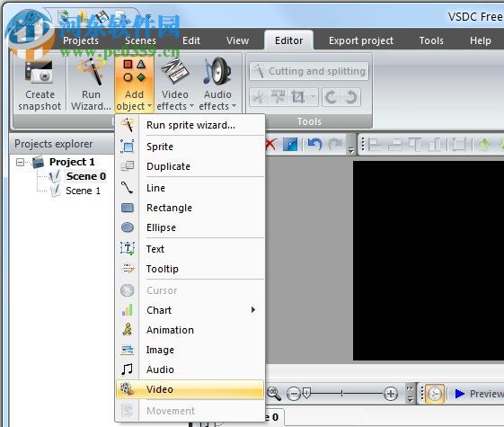Add an Image object from menu

click(x=190, y=350)
